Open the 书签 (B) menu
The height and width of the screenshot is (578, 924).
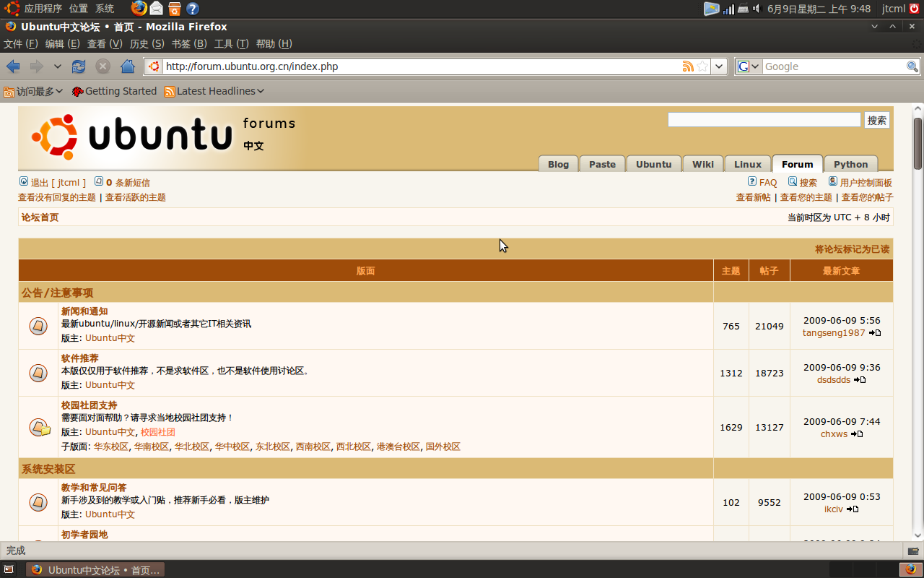click(189, 44)
